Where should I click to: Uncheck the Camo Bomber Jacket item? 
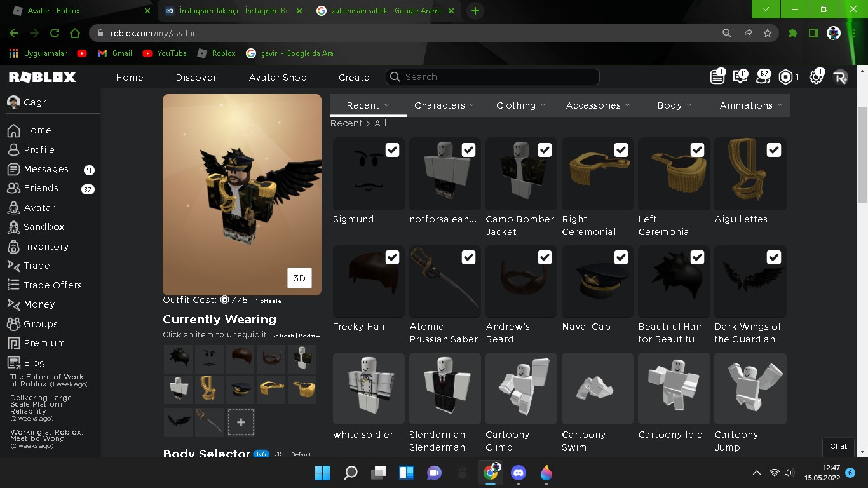click(545, 150)
